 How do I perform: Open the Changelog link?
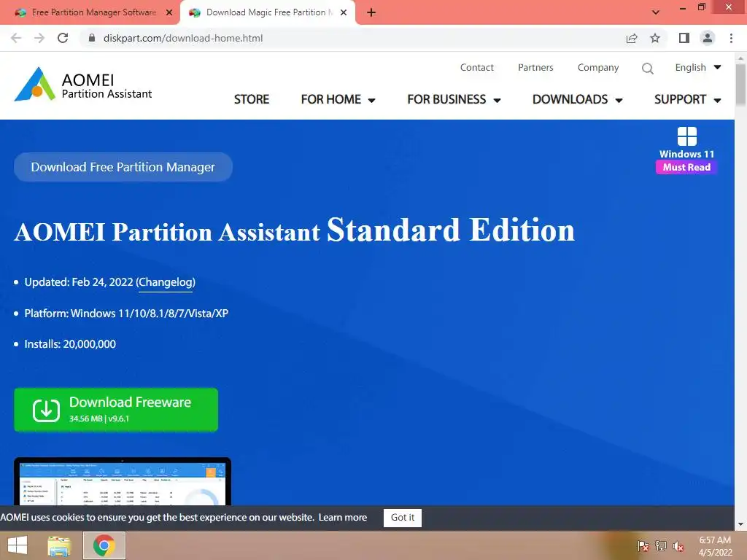166,282
